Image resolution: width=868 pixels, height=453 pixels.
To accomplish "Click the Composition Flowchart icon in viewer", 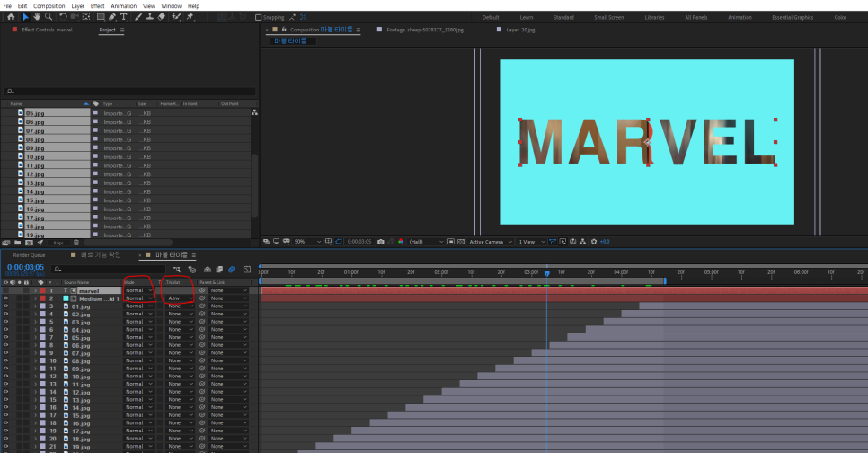I will pyautogui.click(x=583, y=242).
